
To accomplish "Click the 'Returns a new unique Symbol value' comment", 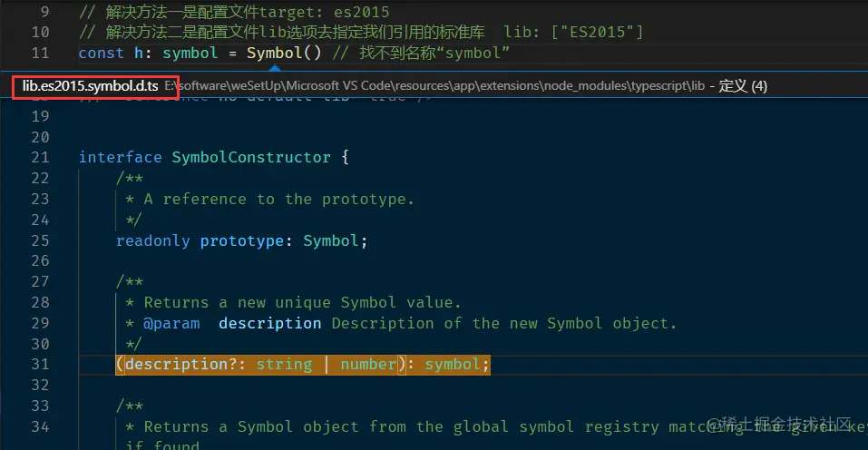I will point(302,302).
